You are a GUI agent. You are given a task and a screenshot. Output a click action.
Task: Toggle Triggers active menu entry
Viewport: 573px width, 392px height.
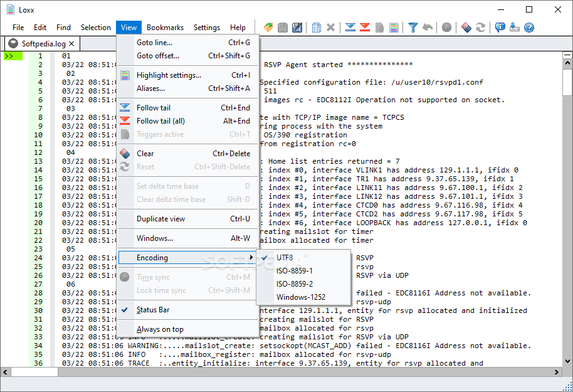coord(188,134)
